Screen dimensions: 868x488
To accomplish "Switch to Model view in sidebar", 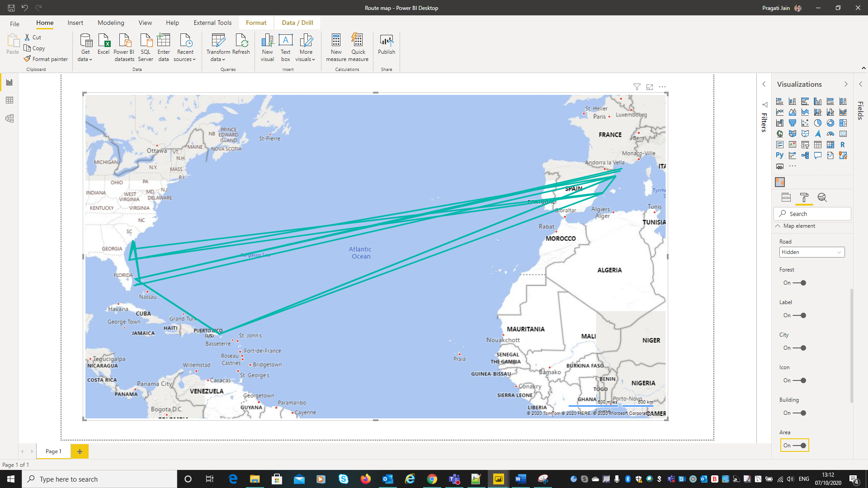I will [9, 118].
